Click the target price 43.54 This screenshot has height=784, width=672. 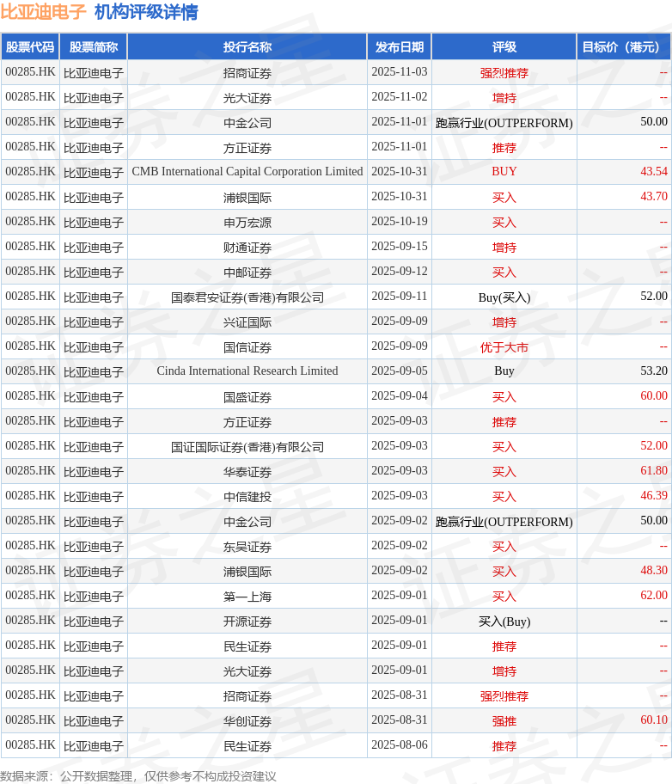point(653,172)
